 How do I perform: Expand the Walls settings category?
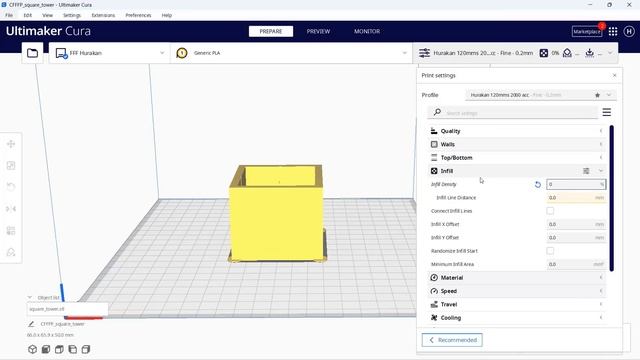516,144
